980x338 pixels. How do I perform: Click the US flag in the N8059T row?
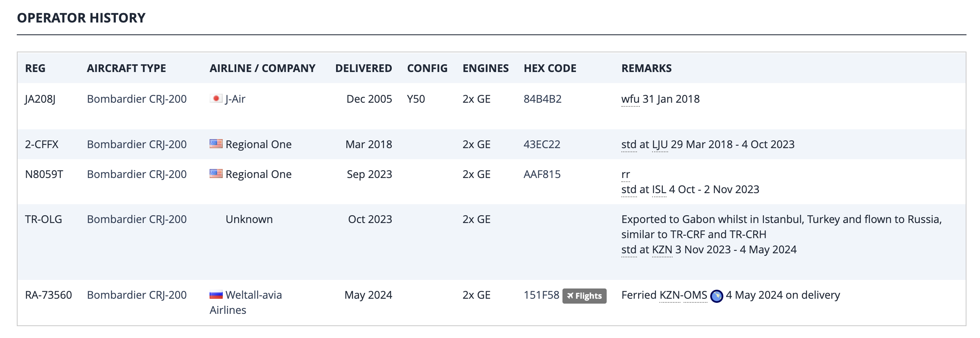tap(216, 174)
